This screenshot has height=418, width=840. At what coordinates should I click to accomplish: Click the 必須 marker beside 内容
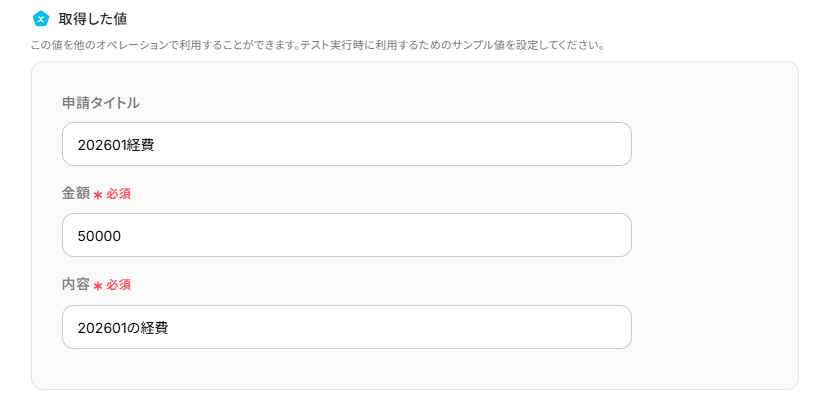(119, 285)
